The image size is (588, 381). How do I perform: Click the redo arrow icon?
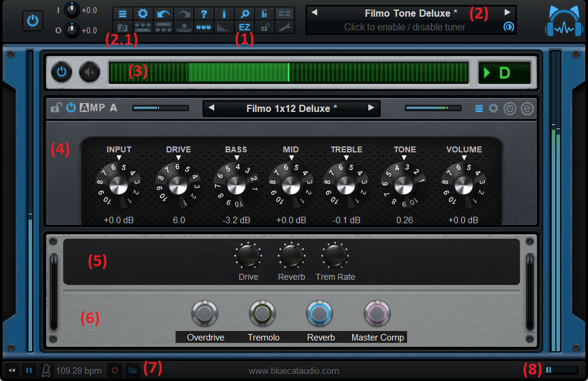[x=184, y=14]
